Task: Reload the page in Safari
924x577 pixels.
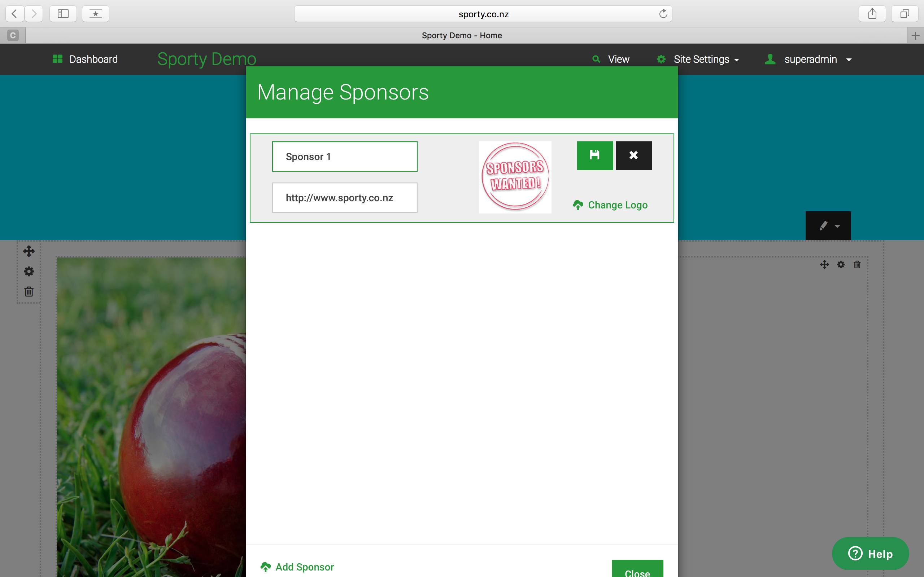Action: click(x=663, y=14)
